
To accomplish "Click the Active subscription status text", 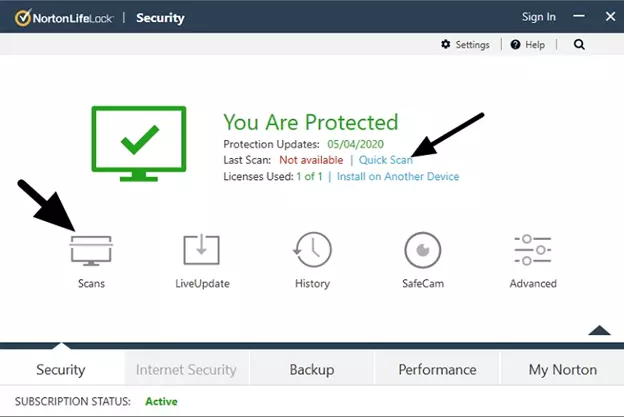I will [x=161, y=402].
